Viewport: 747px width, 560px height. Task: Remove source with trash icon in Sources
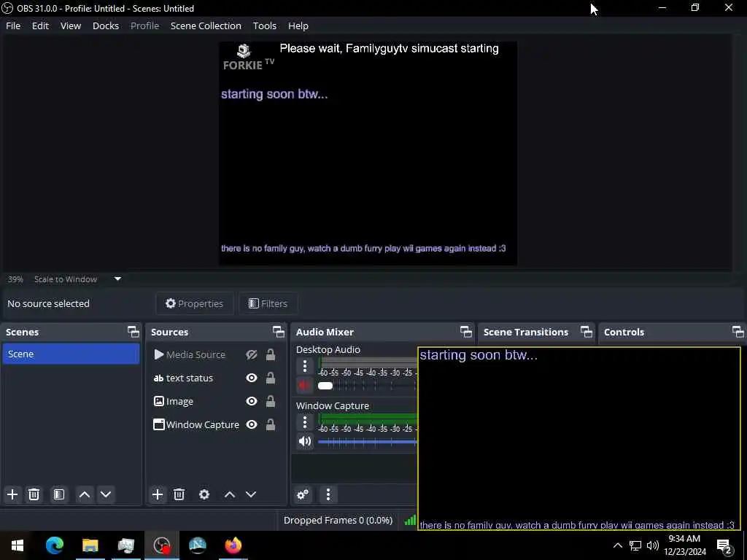pos(179,494)
